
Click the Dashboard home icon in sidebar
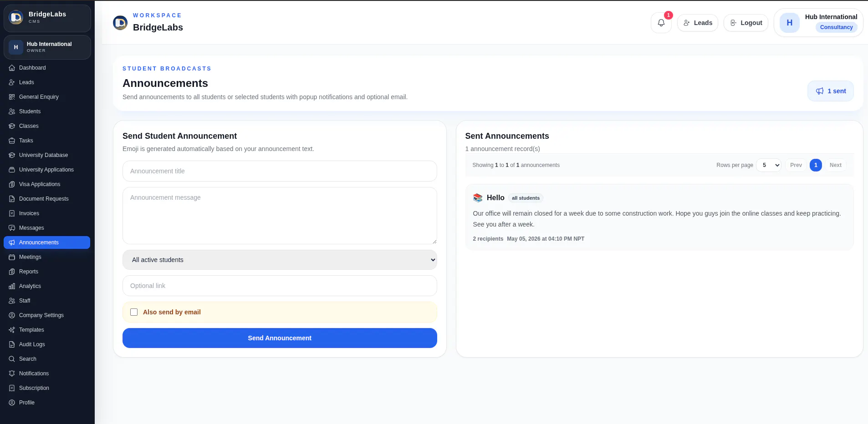click(12, 68)
